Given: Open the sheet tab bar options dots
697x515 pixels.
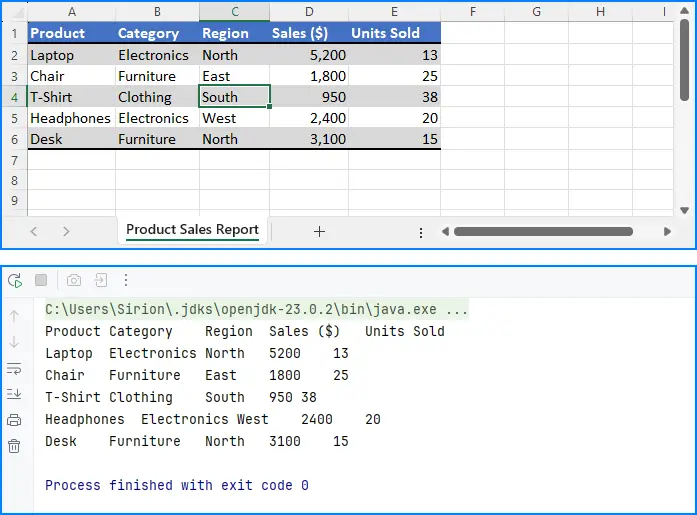Looking at the screenshot, I should pyautogui.click(x=421, y=232).
